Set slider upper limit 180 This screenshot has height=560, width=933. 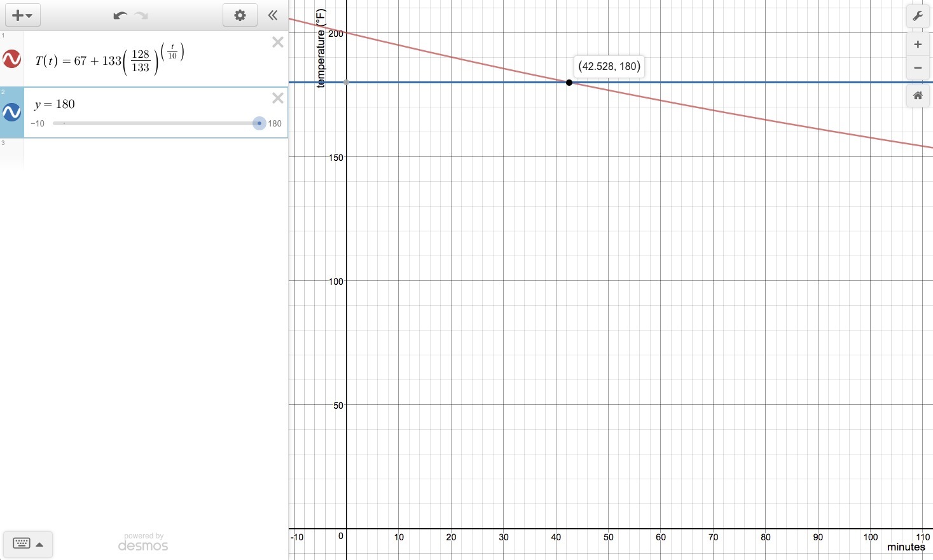[x=275, y=123]
